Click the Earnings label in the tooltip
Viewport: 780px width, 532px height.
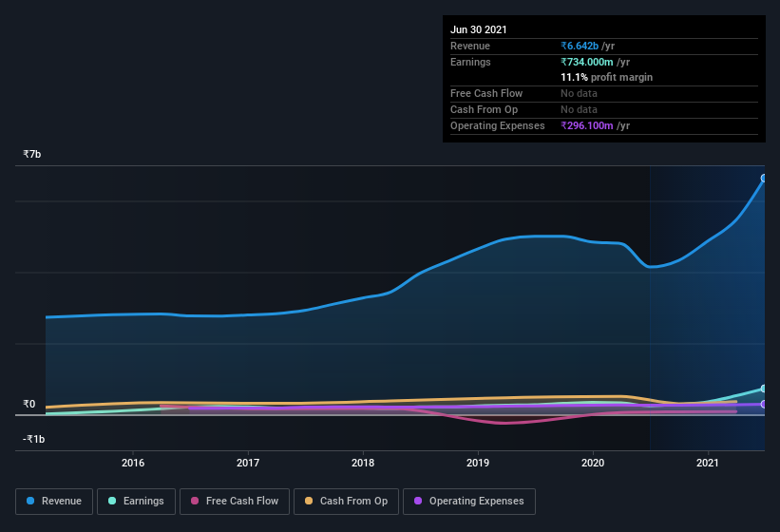pyautogui.click(x=470, y=62)
